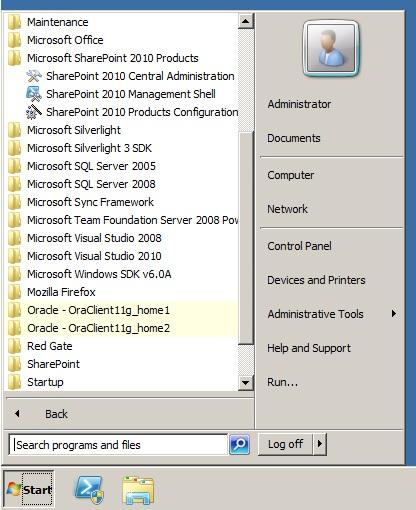The image size is (416, 510).
Task: Click the Administrator user picture
Action: pyautogui.click(x=331, y=48)
